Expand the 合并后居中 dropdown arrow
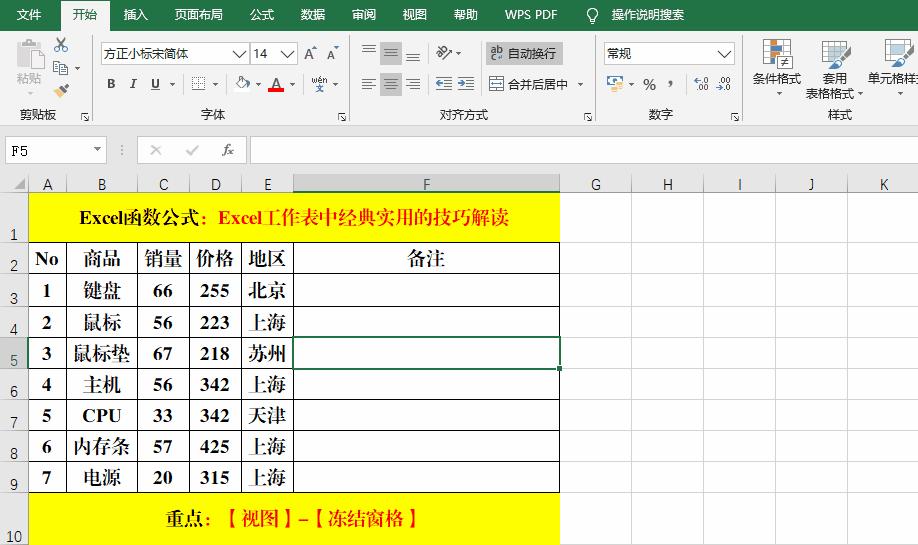 click(x=580, y=84)
